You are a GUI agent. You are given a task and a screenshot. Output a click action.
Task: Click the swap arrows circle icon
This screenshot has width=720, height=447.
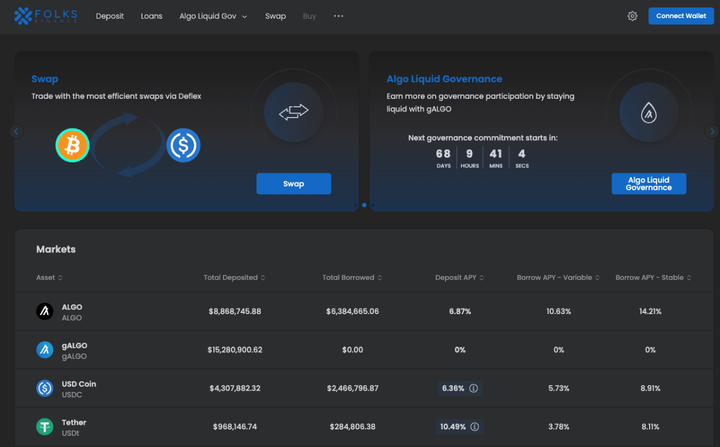pyautogui.click(x=293, y=113)
